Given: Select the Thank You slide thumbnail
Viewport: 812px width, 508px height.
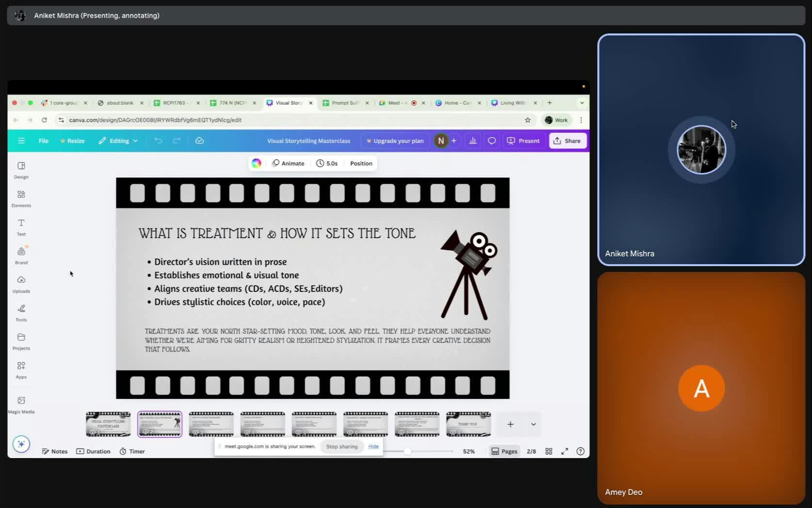Looking at the screenshot, I should 468,424.
